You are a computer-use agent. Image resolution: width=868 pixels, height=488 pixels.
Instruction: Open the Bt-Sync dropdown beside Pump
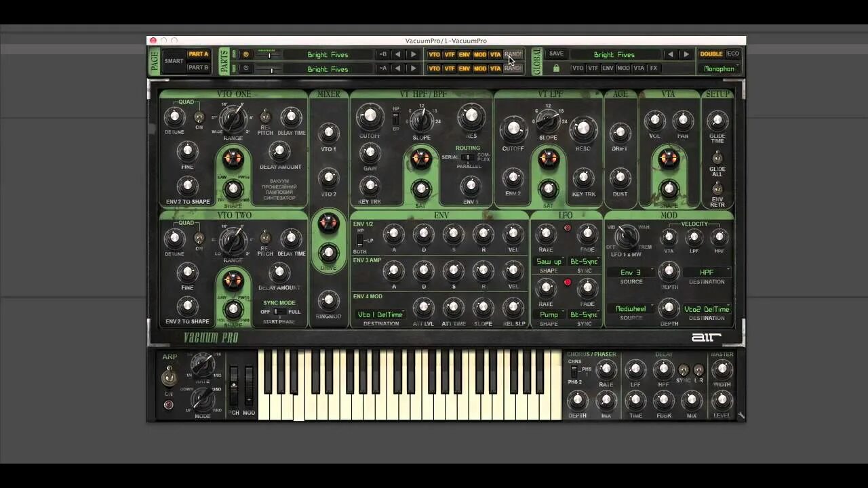pyautogui.click(x=585, y=314)
